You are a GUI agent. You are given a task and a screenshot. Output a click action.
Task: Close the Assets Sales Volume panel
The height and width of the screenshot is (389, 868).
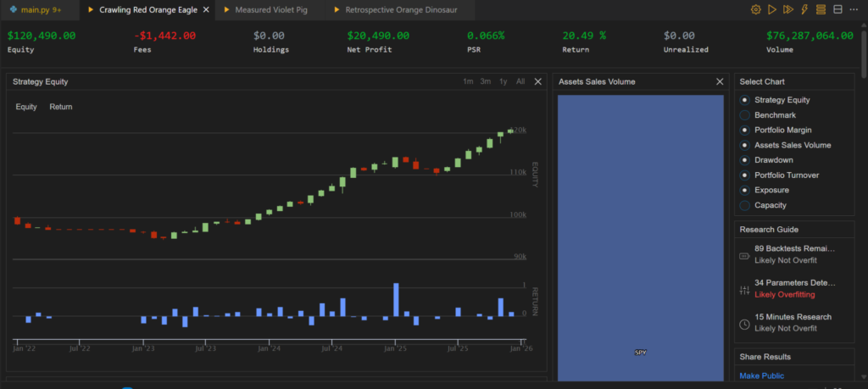(x=720, y=81)
